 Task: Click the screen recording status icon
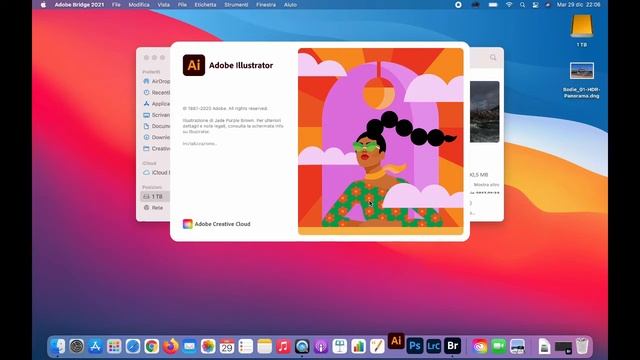pos(458,5)
